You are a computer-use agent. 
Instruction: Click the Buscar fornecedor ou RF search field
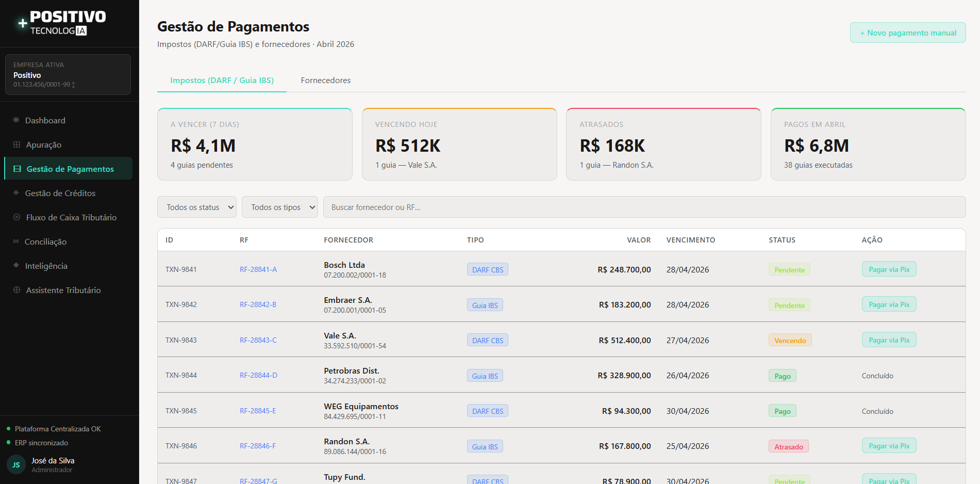click(x=644, y=207)
